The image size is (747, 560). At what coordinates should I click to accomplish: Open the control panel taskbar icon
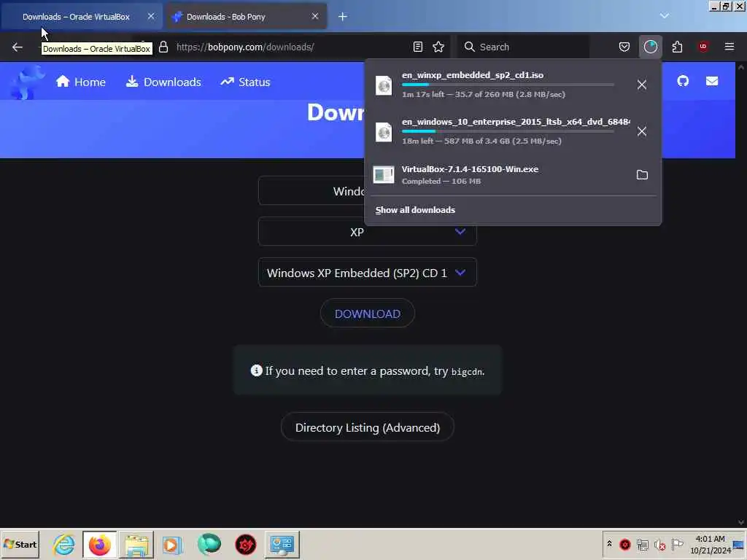click(282, 544)
